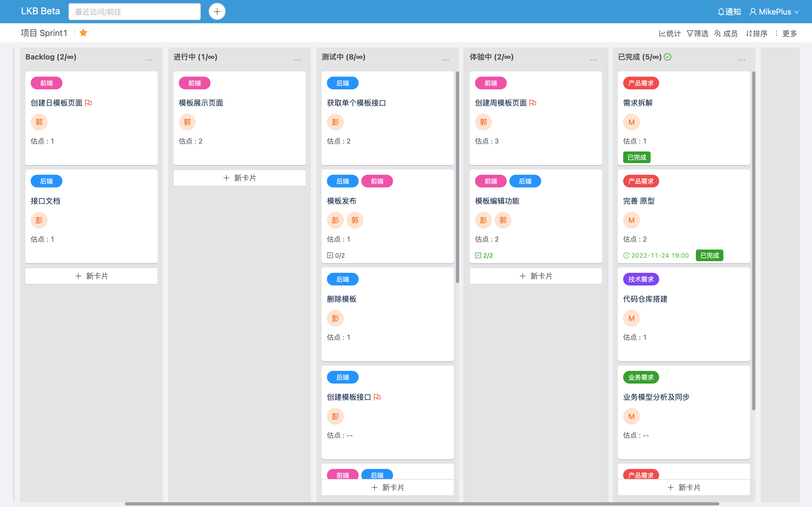Click 2/2 checklist indicator on 模板编辑功能
Viewport: 812px width, 507px height.
pyautogui.click(x=484, y=256)
